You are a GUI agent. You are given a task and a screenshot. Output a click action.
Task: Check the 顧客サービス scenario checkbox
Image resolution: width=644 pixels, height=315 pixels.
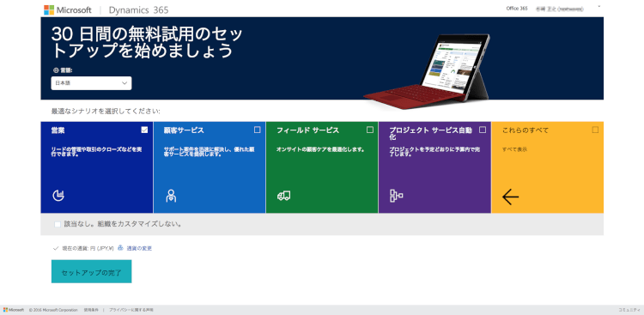click(x=257, y=130)
